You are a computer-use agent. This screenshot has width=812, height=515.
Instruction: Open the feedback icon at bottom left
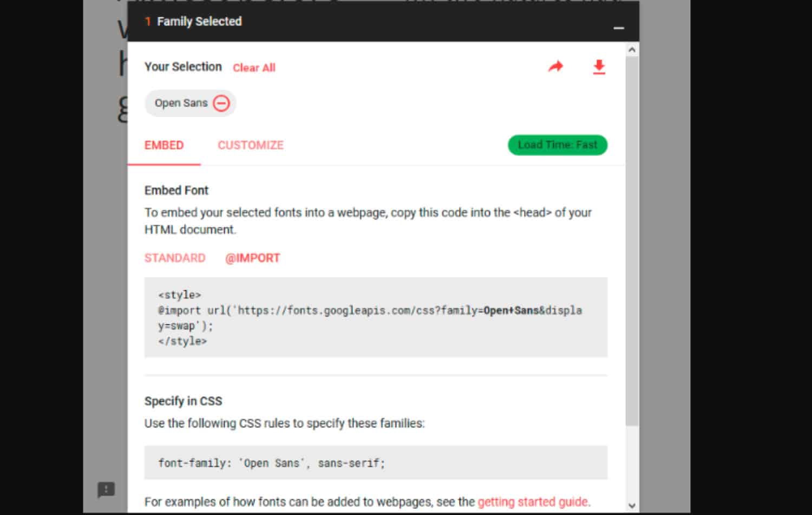click(x=106, y=490)
